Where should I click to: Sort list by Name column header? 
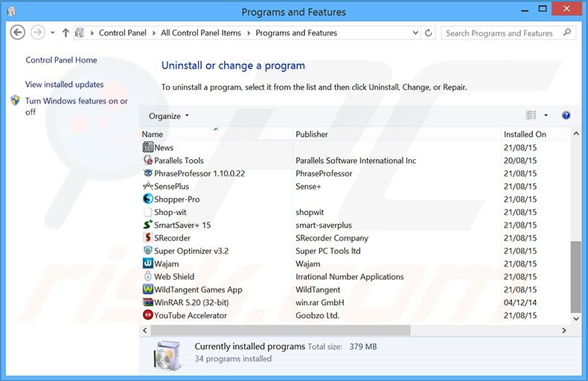[216, 134]
